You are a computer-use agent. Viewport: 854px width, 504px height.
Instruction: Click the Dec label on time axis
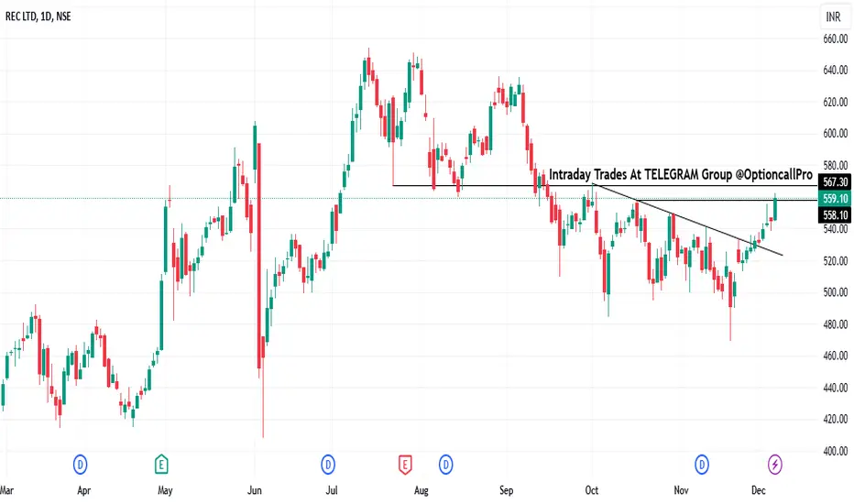(x=758, y=490)
